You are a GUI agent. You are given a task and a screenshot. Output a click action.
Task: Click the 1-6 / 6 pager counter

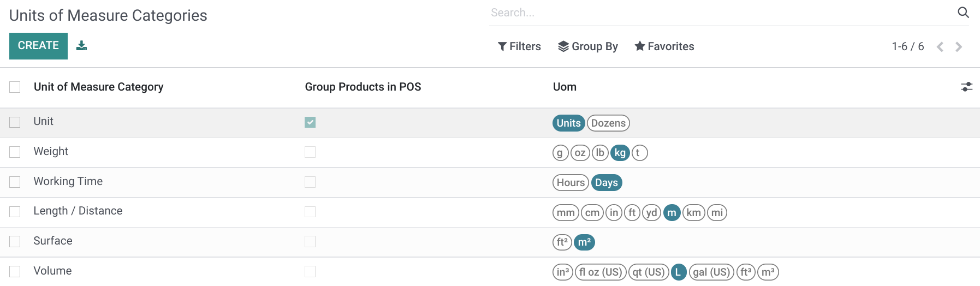(x=907, y=46)
